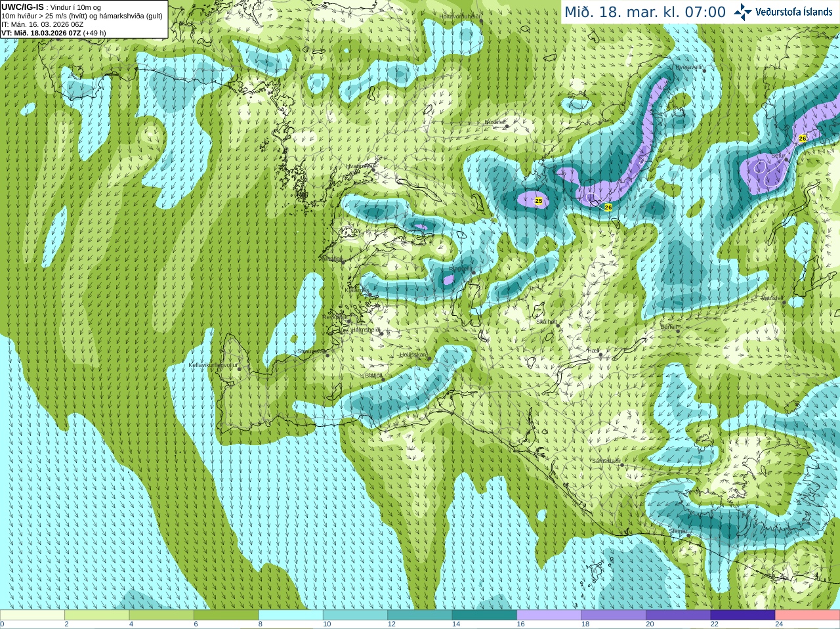Pick the 22–24 m/s deep indigo legend swatch
This screenshot has height=629, width=840.
743,615
